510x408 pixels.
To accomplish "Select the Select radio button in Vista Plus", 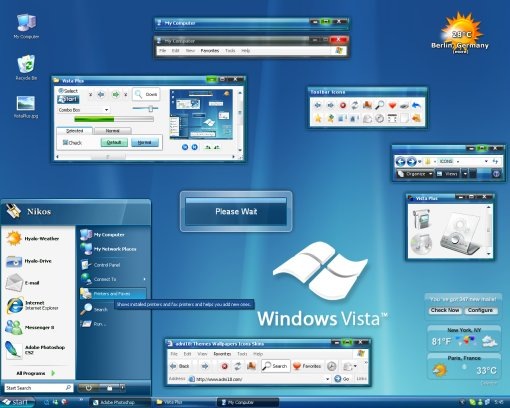I will click(x=68, y=91).
